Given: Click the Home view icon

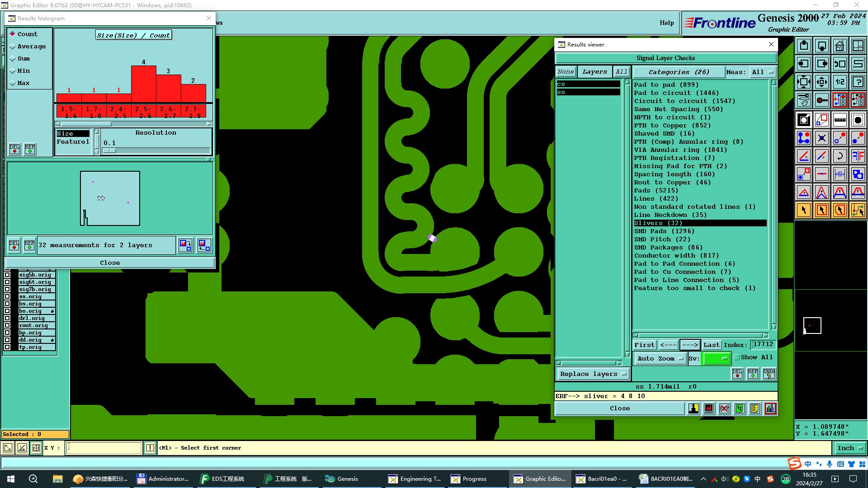Looking at the screenshot, I should (x=840, y=46).
